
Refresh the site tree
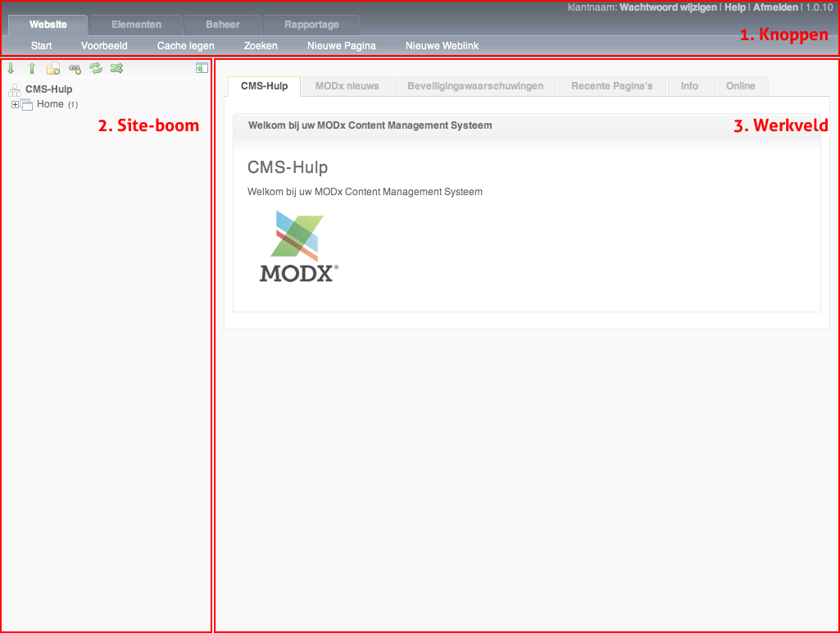[x=96, y=68]
